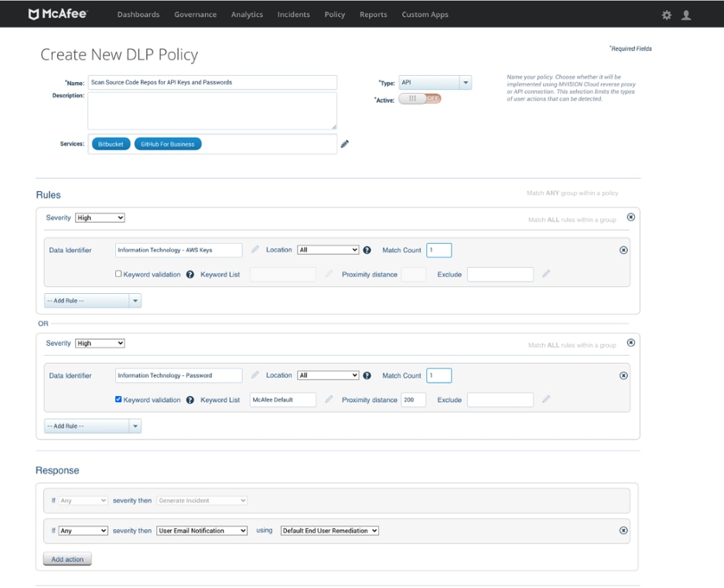Click into the Description text area
Screen dimensions: 724x588
click(x=213, y=111)
